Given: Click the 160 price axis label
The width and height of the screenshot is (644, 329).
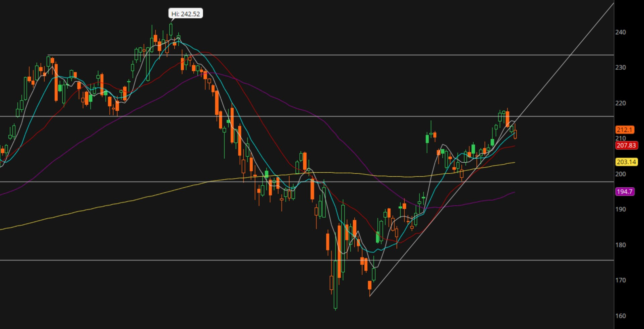Looking at the screenshot, I should tap(621, 316).
